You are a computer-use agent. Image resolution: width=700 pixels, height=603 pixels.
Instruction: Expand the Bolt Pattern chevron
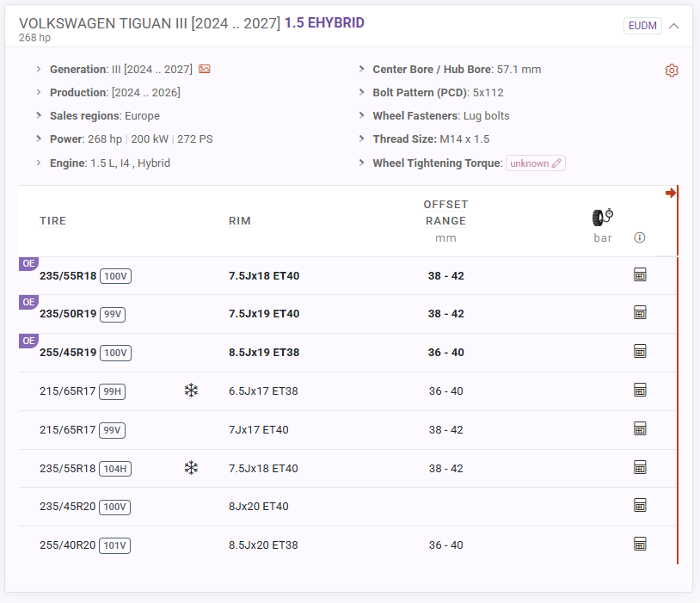click(x=361, y=92)
